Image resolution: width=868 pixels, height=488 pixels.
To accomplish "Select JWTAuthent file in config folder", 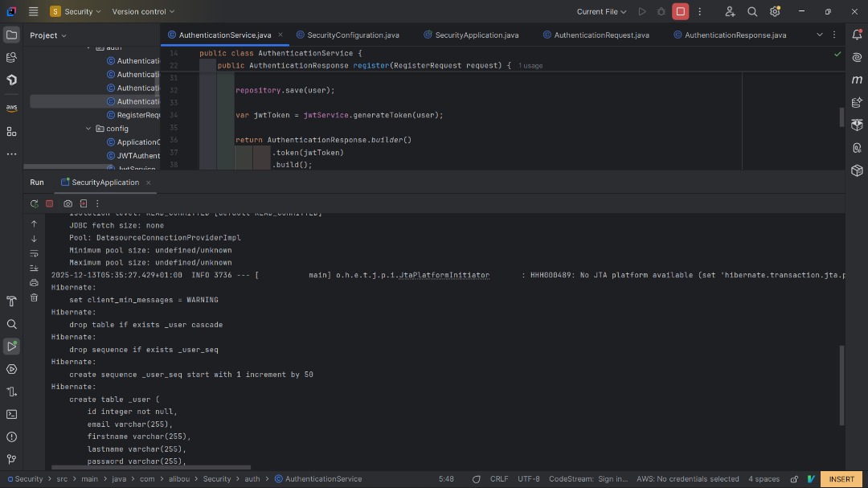I will (x=133, y=156).
